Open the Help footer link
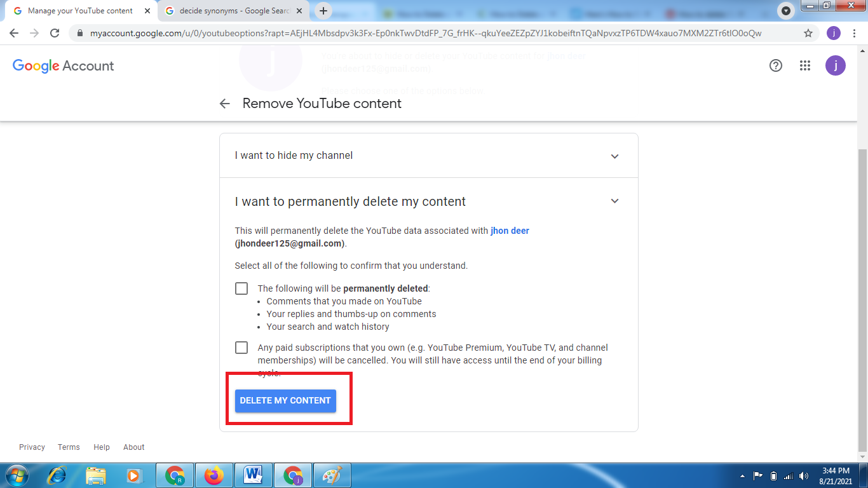The width and height of the screenshot is (868, 488). point(102,447)
